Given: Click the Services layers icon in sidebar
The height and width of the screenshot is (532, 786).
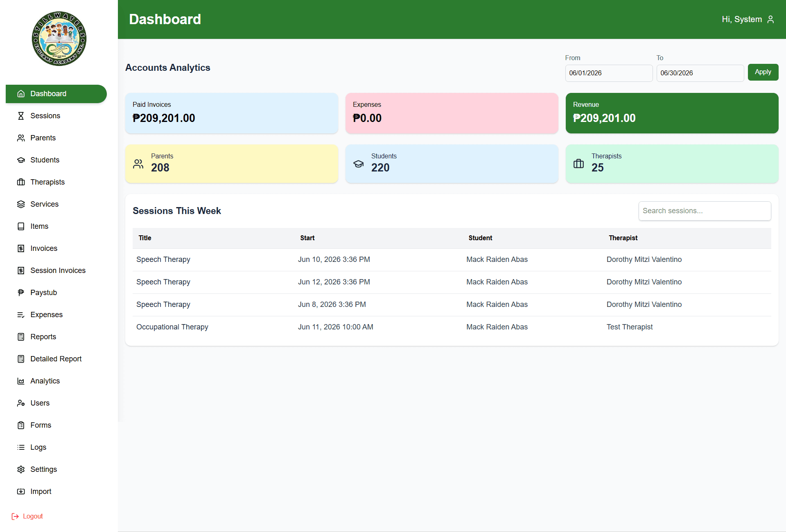Looking at the screenshot, I should pyautogui.click(x=21, y=204).
